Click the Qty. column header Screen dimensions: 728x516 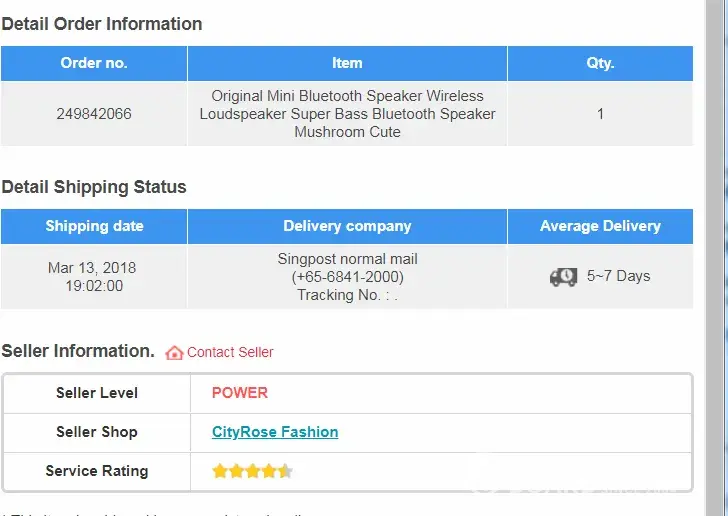coord(600,63)
